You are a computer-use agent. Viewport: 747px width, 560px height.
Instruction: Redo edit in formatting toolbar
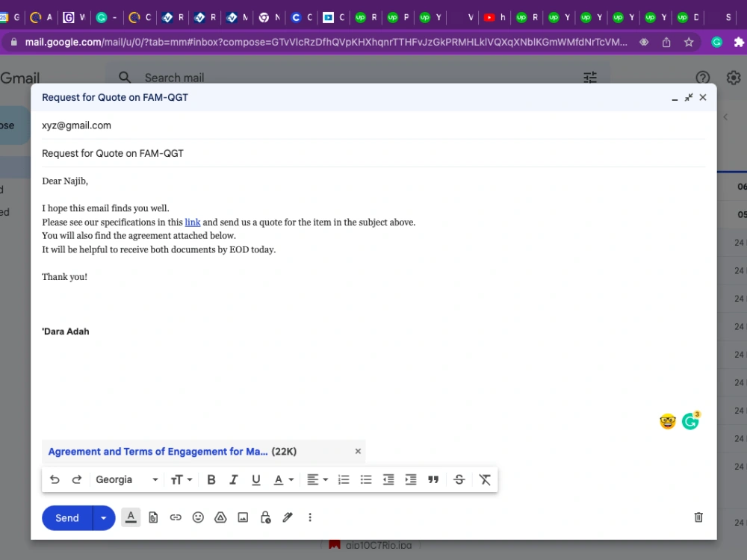pos(77,479)
